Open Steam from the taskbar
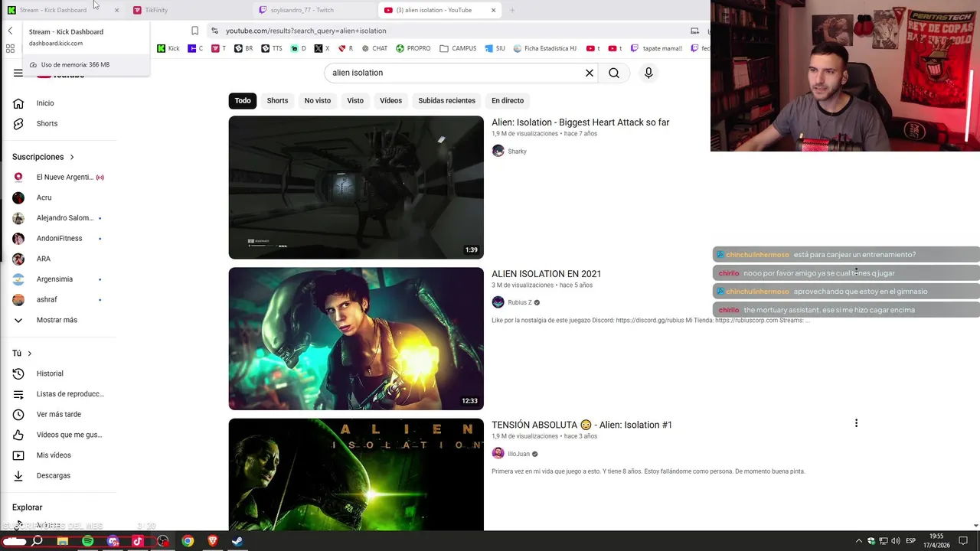The image size is (980, 551). (237, 541)
